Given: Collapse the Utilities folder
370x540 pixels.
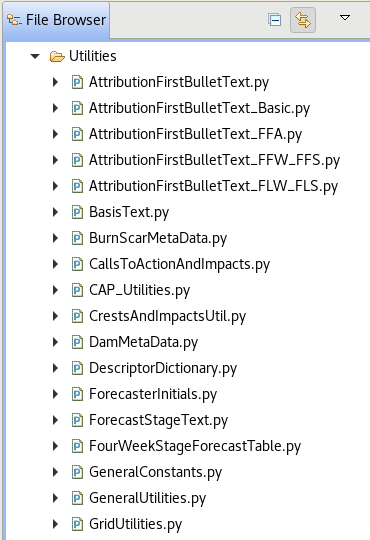Looking at the screenshot, I should click(35, 56).
